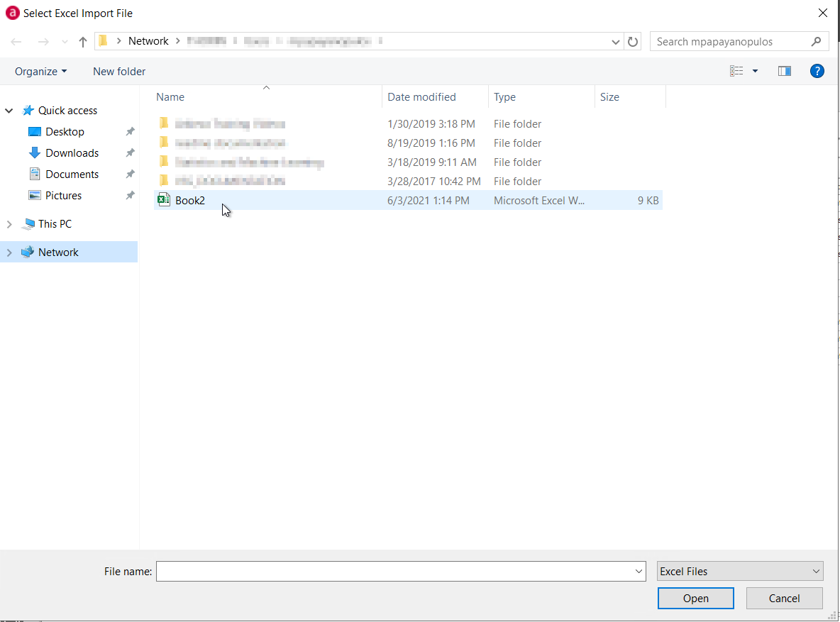This screenshot has height=622, width=840.
Task: Open the help icon
Action: pos(817,71)
